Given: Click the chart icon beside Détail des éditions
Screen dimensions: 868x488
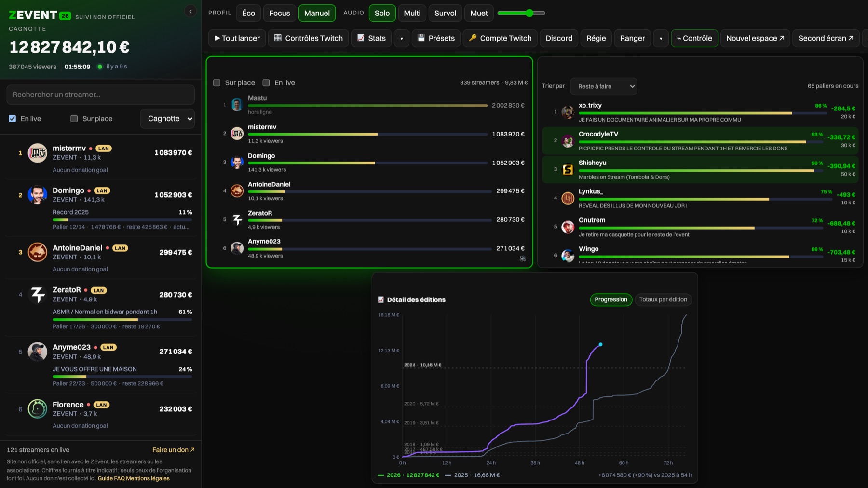Looking at the screenshot, I should (380, 299).
